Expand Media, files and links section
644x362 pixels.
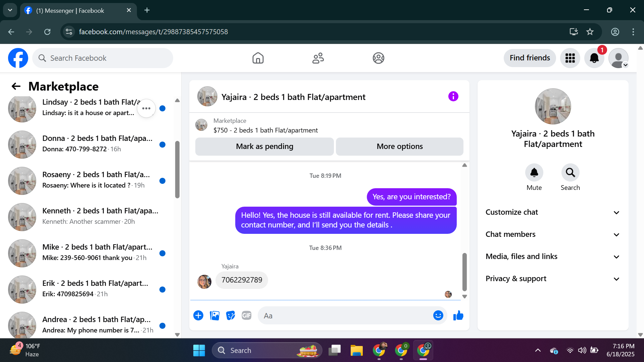(x=553, y=257)
